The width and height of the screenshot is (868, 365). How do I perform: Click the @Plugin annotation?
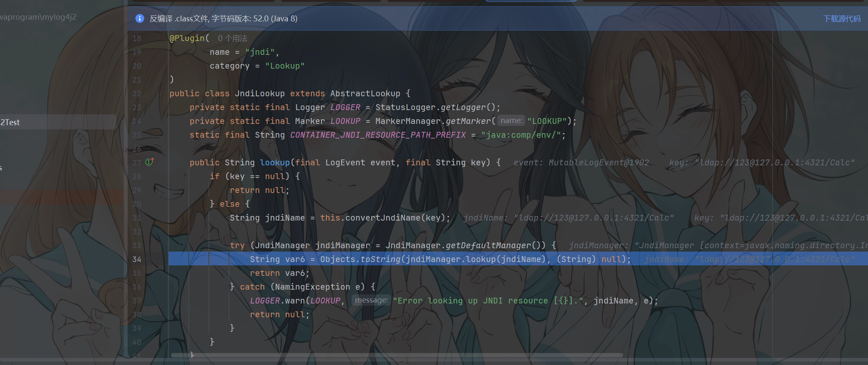tap(187, 39)
